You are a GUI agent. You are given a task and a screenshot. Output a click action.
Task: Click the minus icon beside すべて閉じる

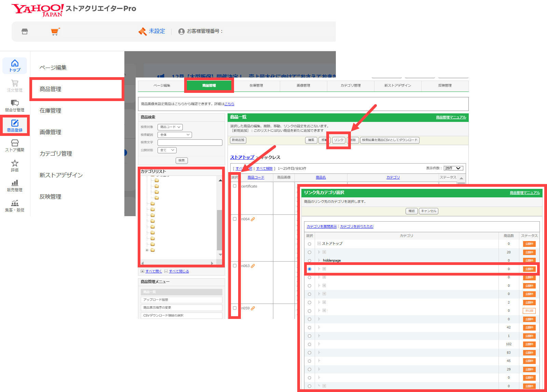pyautogui.click(x=166, y=271)
